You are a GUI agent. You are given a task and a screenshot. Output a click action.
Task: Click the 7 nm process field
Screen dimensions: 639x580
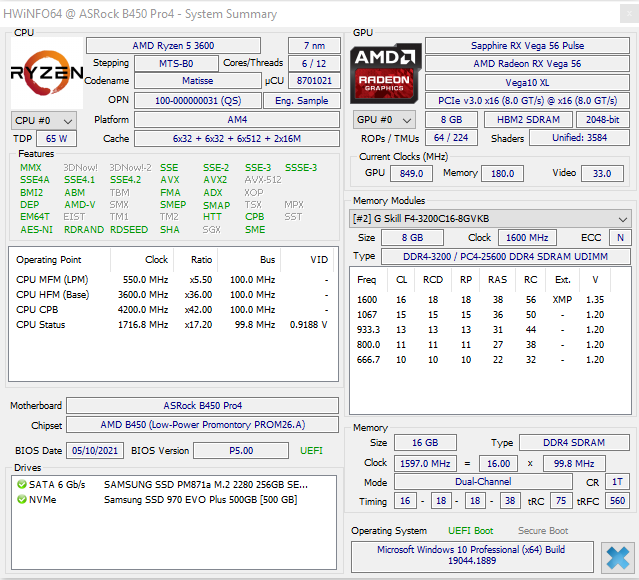(314, 46)
